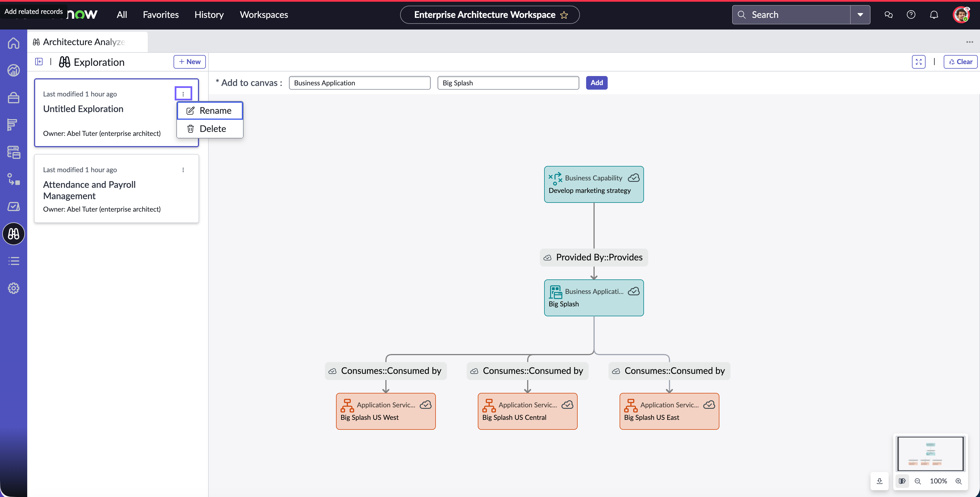The image size is (980, 497).
Task: Toggle full screen canvas mode
Action: pos(918,62)
